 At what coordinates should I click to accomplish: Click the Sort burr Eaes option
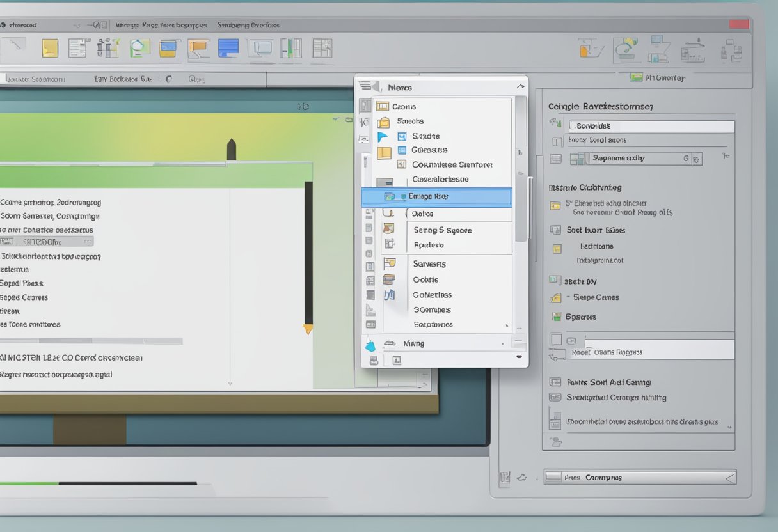[596, 230]
